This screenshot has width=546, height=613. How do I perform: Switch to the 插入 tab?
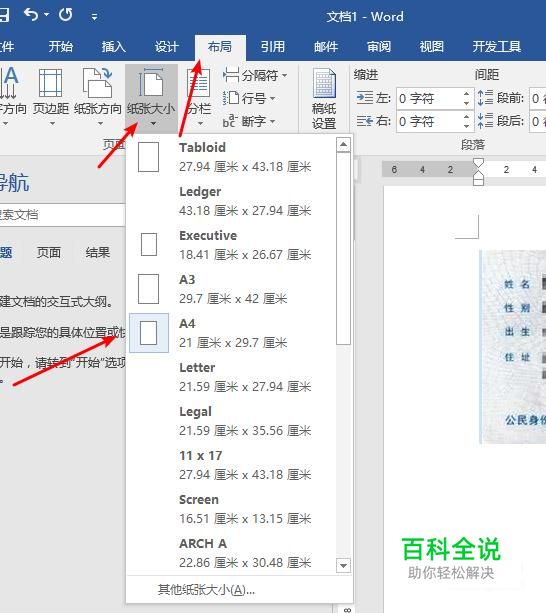coord(113,47)
